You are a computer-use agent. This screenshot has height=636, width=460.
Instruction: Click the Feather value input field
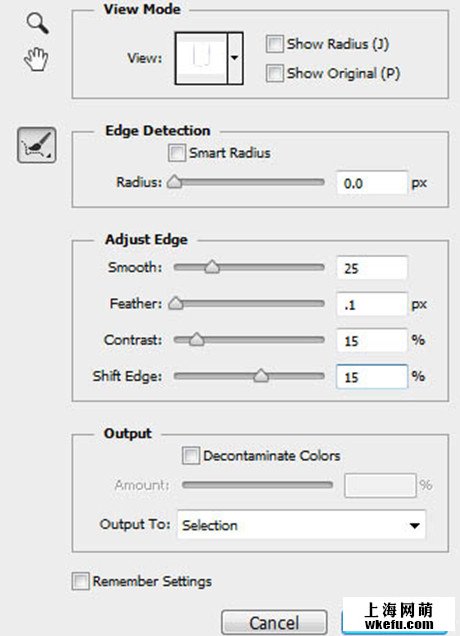[x=372, y=304]
